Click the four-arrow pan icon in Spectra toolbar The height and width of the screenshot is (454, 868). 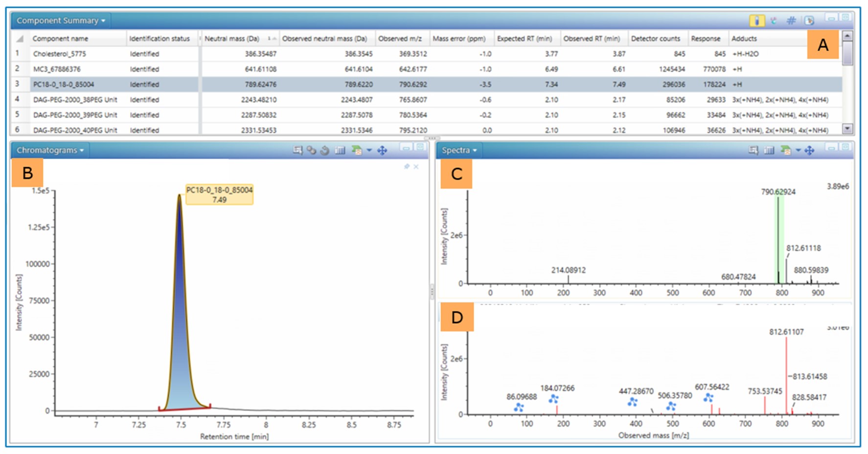809,150
